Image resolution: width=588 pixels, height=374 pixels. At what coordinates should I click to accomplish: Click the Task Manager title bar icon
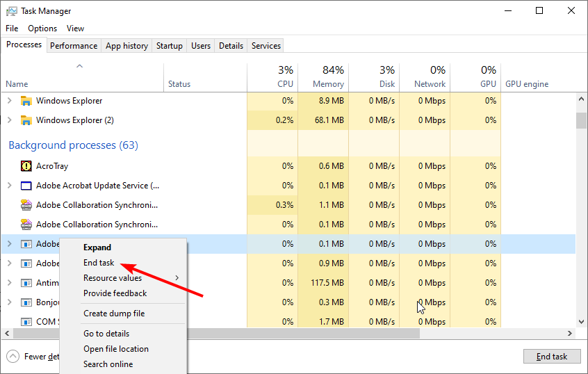pos(12,11)
